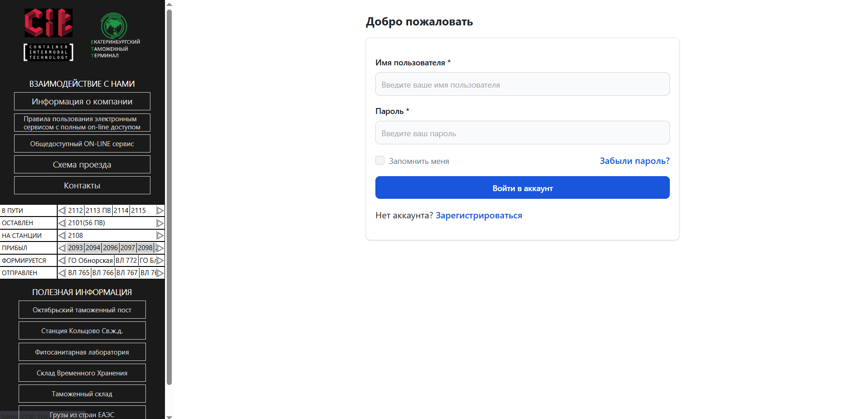The image size is (868, 419).
Task: Click the left arrow in the НА СТАНЦИИ row
Action: pyautogui.click(x=62, y=235)
